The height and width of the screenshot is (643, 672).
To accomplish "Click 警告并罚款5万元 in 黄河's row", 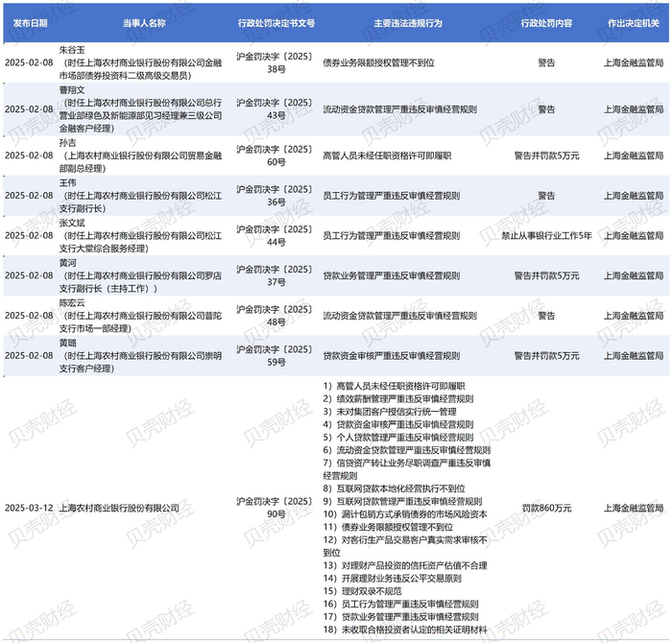I will (x=546, y=275).
